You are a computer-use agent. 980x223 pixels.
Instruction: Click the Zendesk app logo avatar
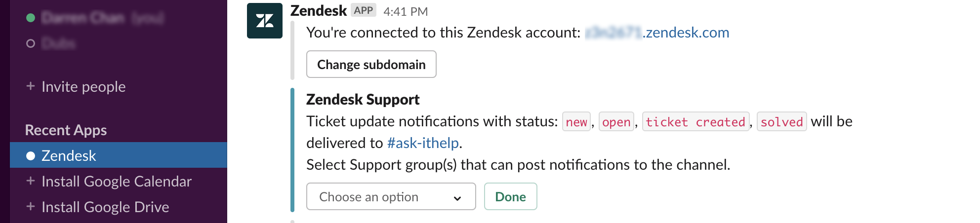point(265,21)
